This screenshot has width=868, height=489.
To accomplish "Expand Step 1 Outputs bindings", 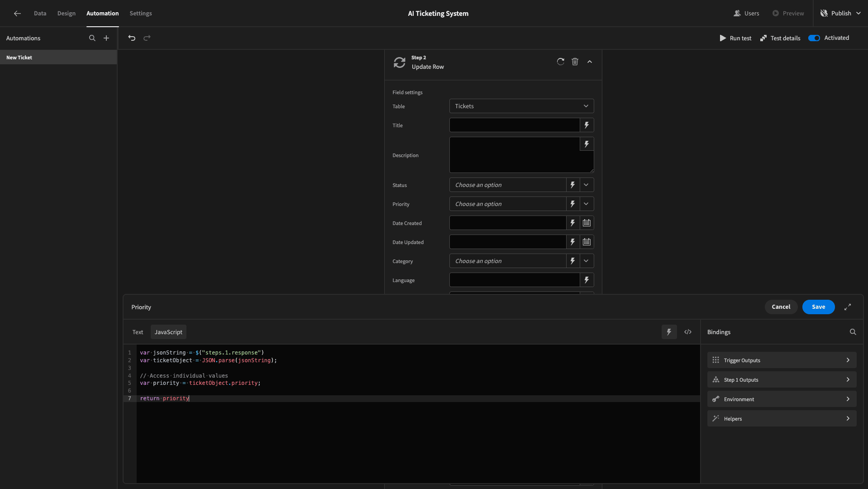I will tap(782, 379).
